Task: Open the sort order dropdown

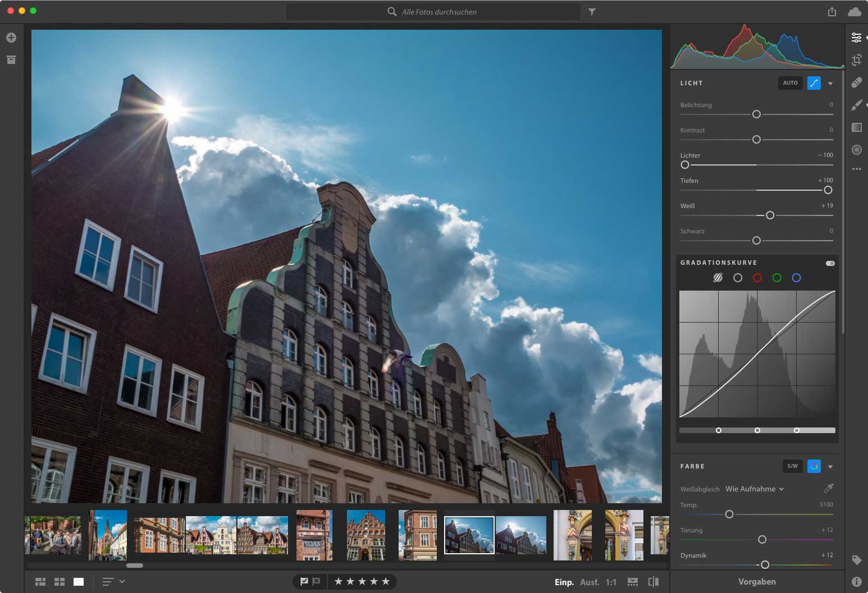Action: tap(113, 582)
